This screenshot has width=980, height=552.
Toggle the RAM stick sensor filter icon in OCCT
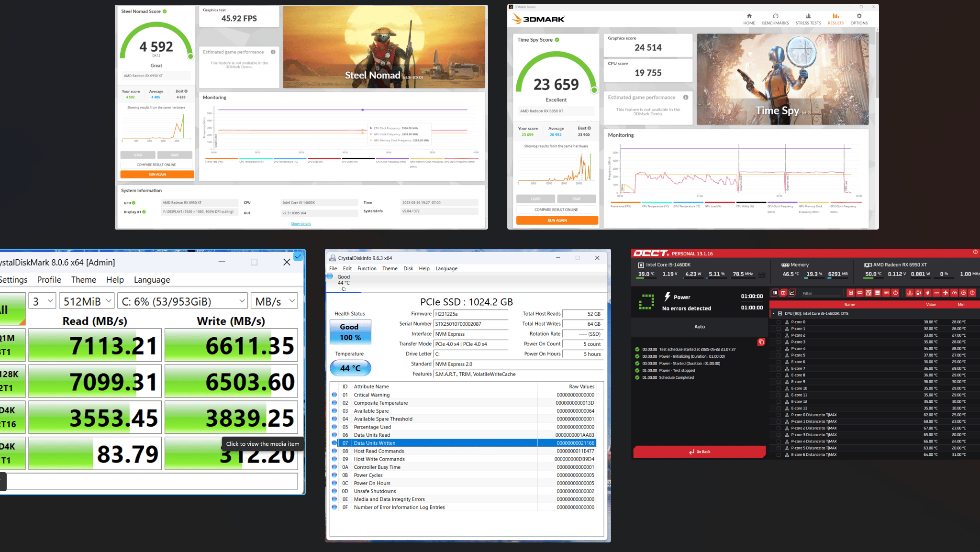coord(887,293)
